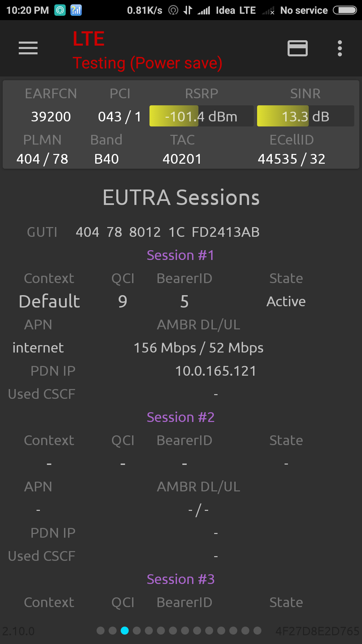
Task: Tap the blue signal app icon in status bar
Action: pos(76,10)
